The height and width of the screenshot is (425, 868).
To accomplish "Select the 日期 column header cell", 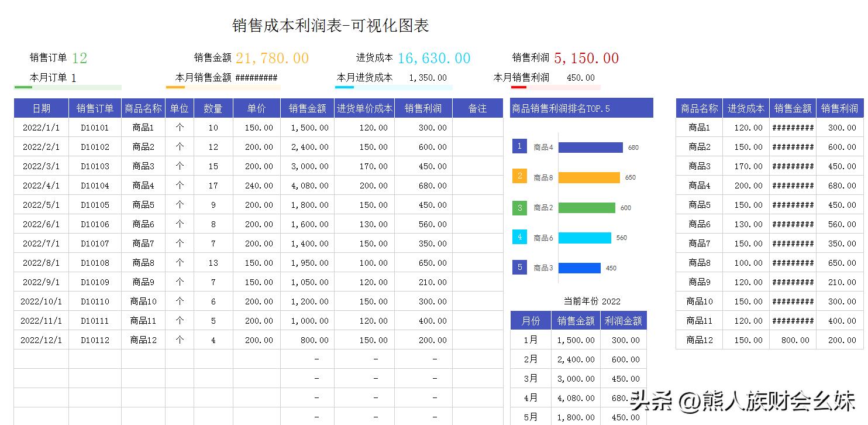I will (40, 108).
